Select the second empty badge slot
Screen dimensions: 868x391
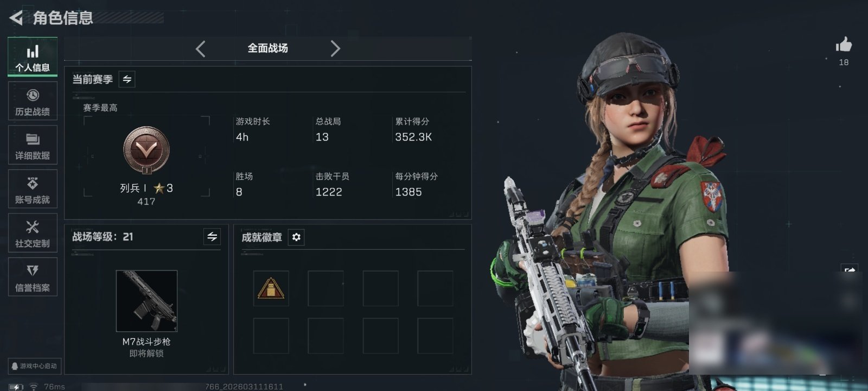click(325, 288)
